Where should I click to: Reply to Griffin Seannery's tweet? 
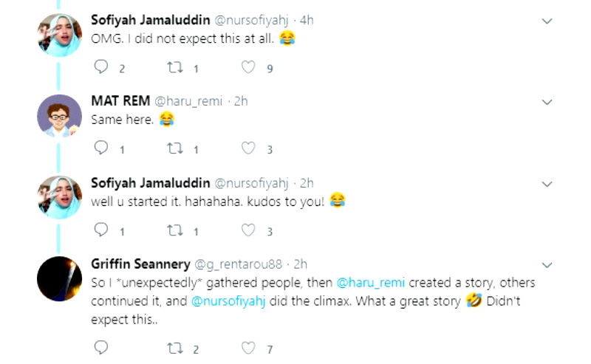[101, 348]
